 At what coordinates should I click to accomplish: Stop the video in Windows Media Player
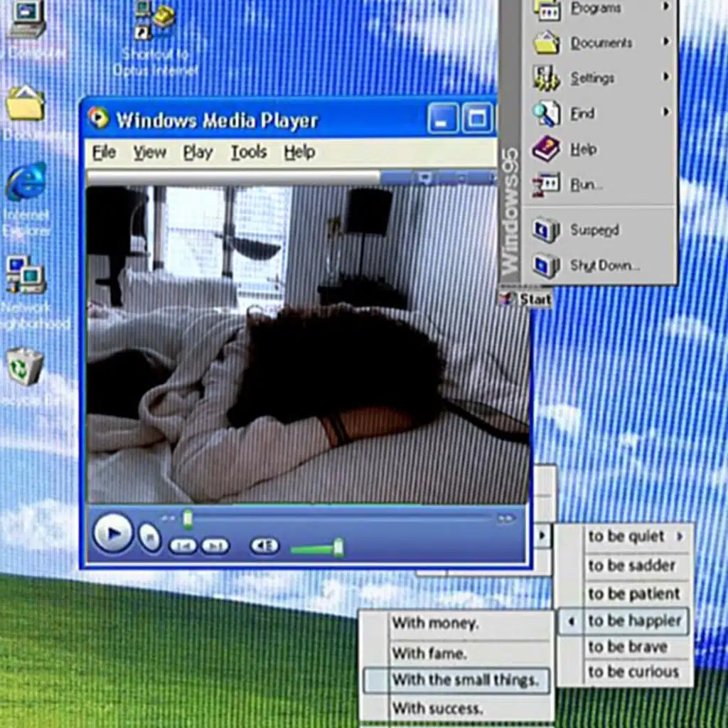[x=150, y=538]
